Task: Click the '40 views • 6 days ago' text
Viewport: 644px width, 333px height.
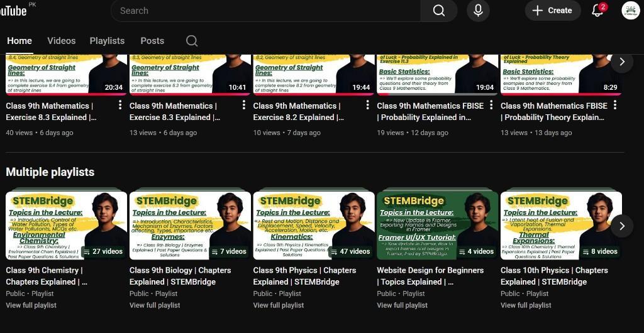Action: [x=40, y=133]
